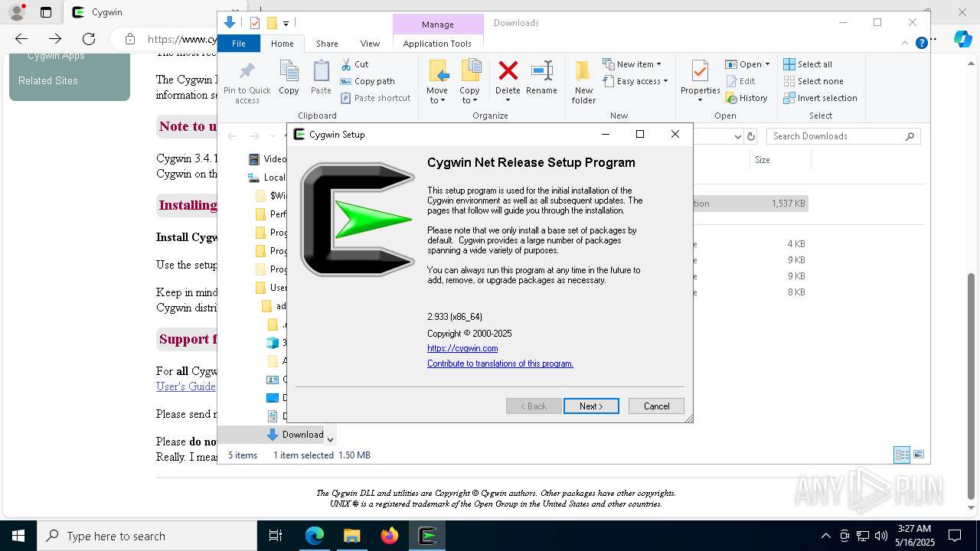Open the Copilot icon in Edge
Viewport: 980px width, 551px height.
963,39
